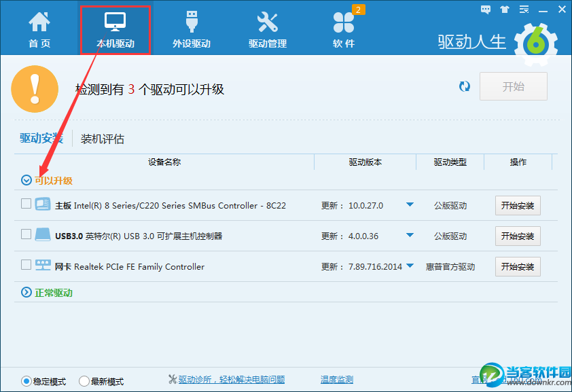572x392 pixels.
Task: Click the 驱动版本 column header
Action: pyautogui.click(x=365, y=162)
